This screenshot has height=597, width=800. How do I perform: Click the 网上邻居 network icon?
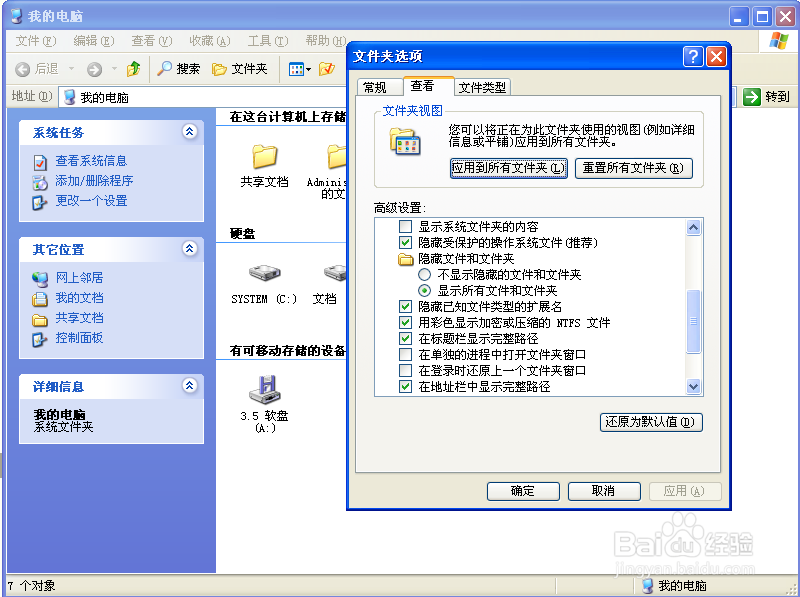(x=40, y=279)
